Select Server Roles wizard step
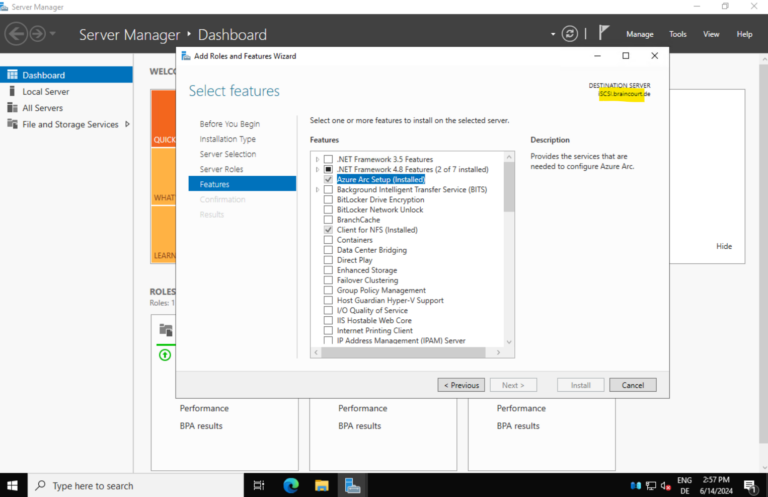This screenshot has width=768, height=497. point(221,169)
